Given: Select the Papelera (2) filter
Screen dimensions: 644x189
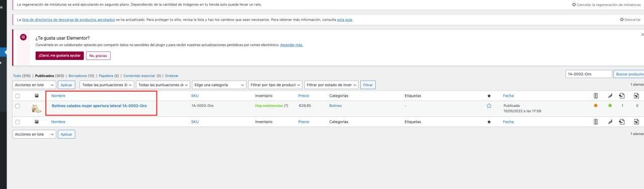Looking at the screenshot, I should coord(109,76).
